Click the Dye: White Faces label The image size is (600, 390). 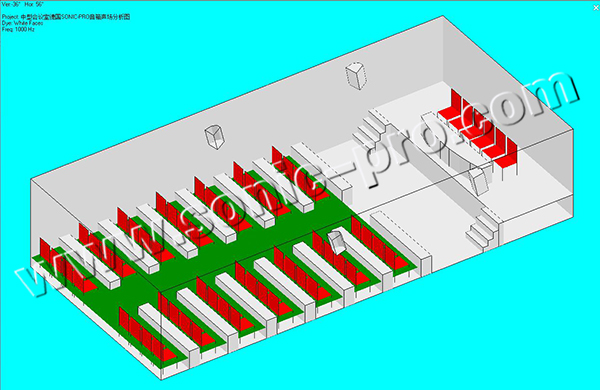[x=22, y=23]
